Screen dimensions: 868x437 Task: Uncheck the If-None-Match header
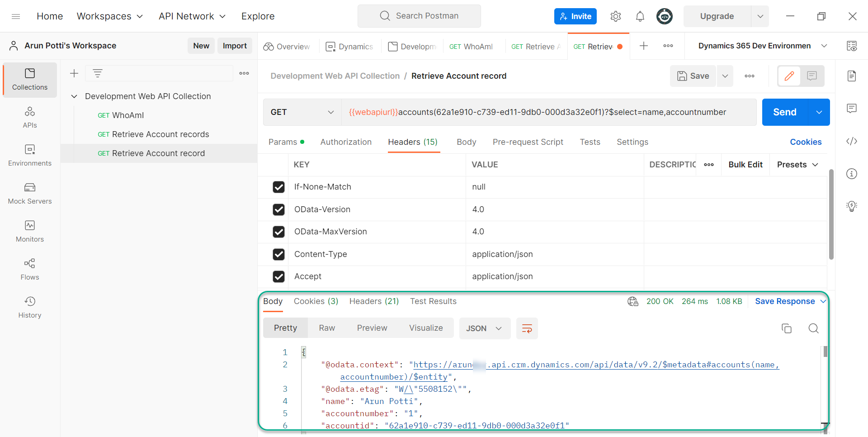coord(278,187)
